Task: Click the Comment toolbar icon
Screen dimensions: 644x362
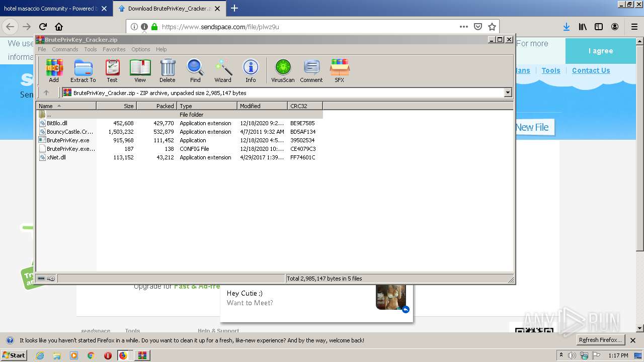Action: (311, 71)
